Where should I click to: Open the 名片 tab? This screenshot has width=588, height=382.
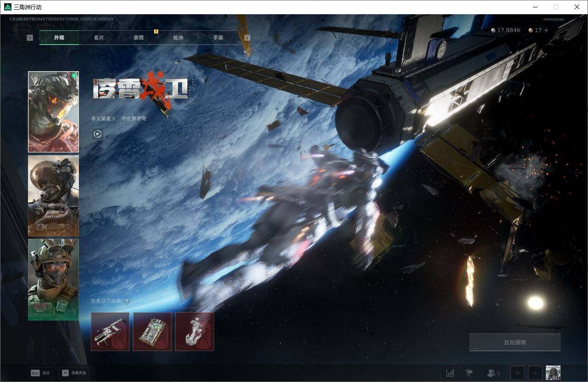(99, 38)
